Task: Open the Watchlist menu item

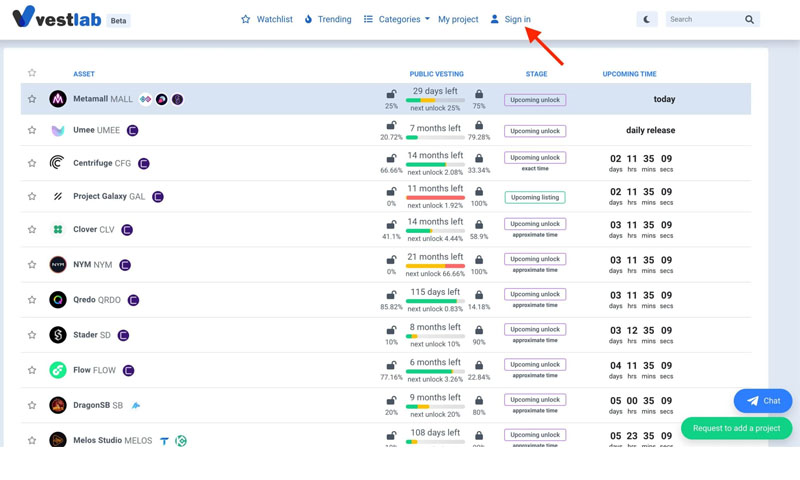Action: click(267, 19)
